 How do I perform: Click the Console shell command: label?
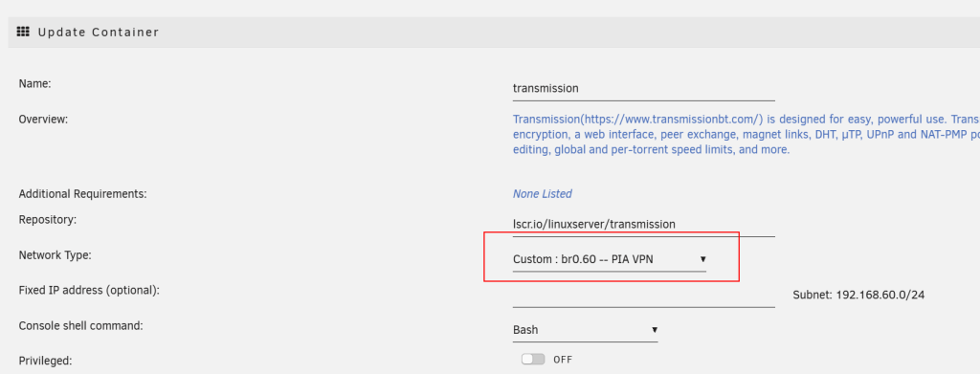pyautogui.click(x=81, y=325)
